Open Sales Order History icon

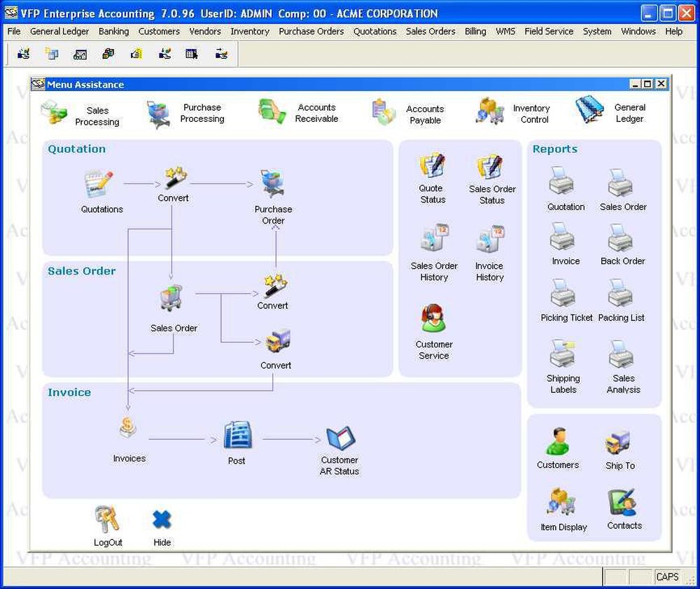coord(433,240)
